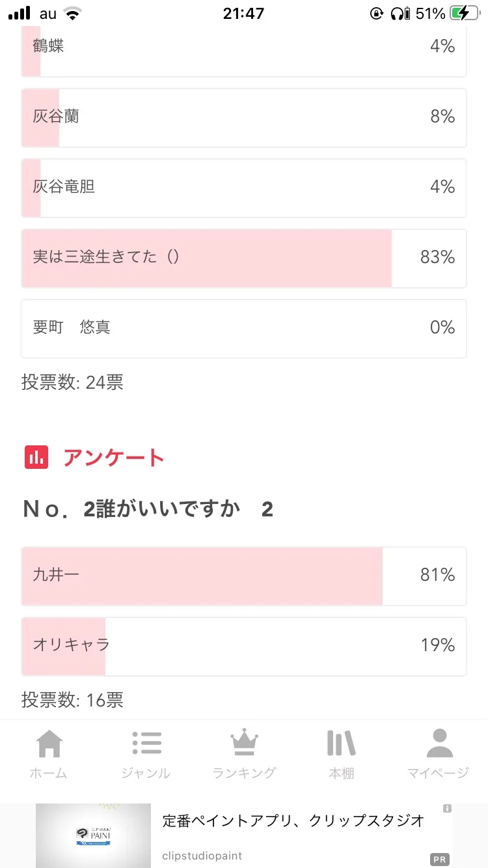Tap the Home icon in bottom navigation
This screenshot has width=488, height=868.
[49, 744]
